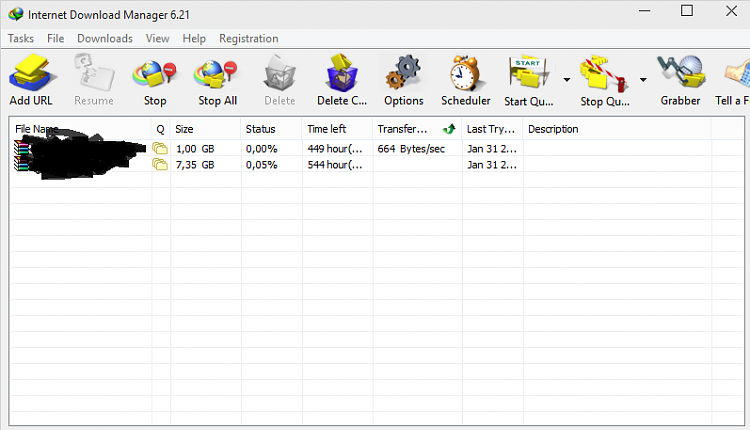
Task: Sort by the Last Try column header
Action: pos(493,129)
